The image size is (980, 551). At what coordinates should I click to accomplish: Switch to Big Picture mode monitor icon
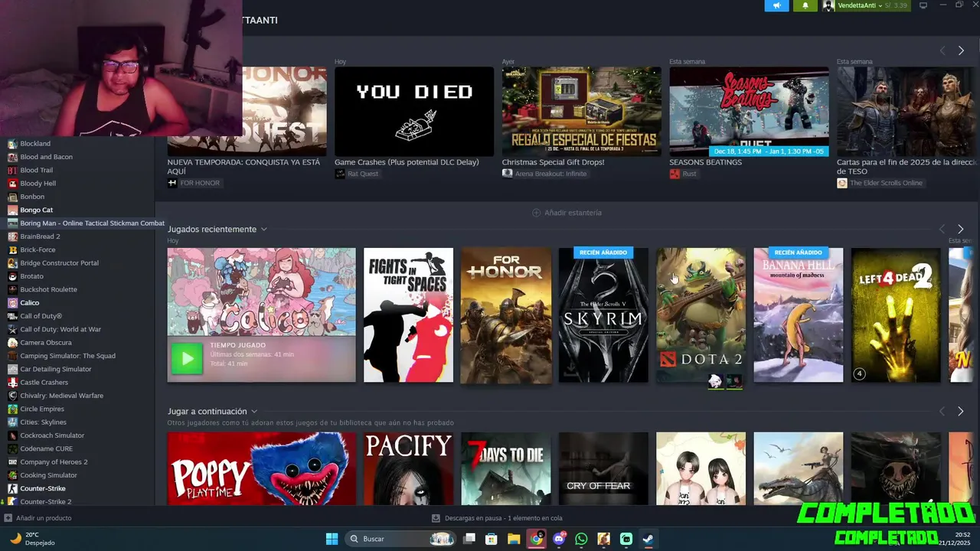point(923,5)
